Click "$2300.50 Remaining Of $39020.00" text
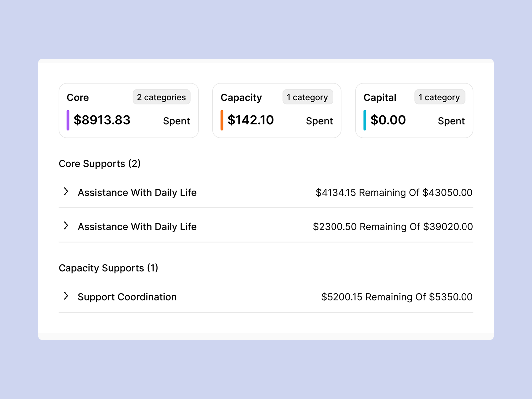532x399 pixels. [x=393, y=227]
